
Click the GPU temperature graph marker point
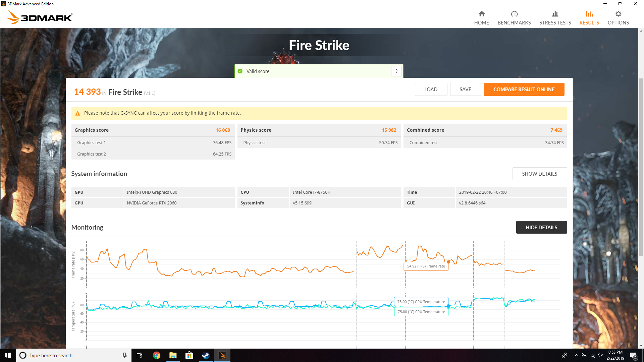click(x=448, y=306)
